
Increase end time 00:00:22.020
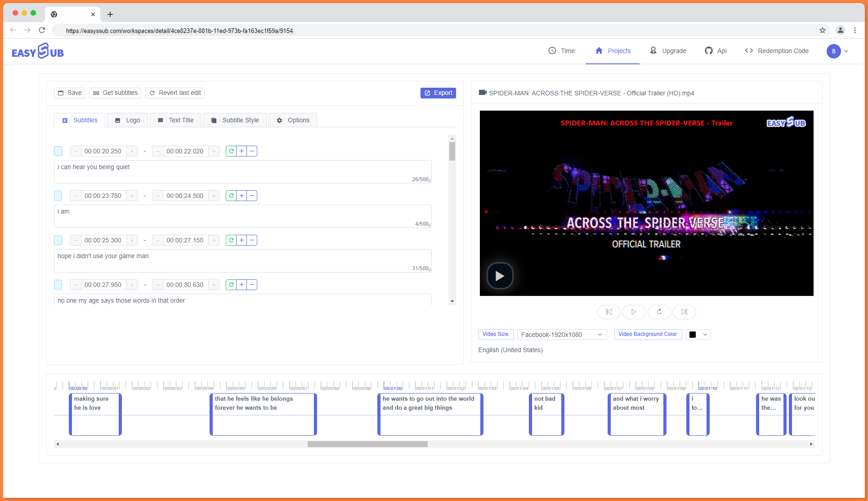click(214, 151)
